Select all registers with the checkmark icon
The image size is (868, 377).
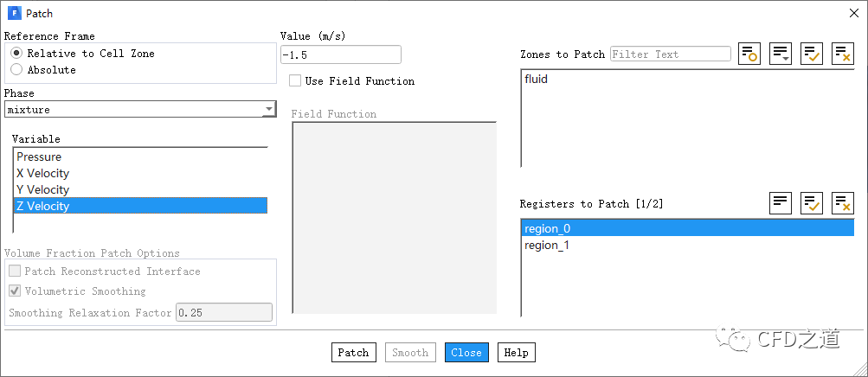tap(812, 202)
